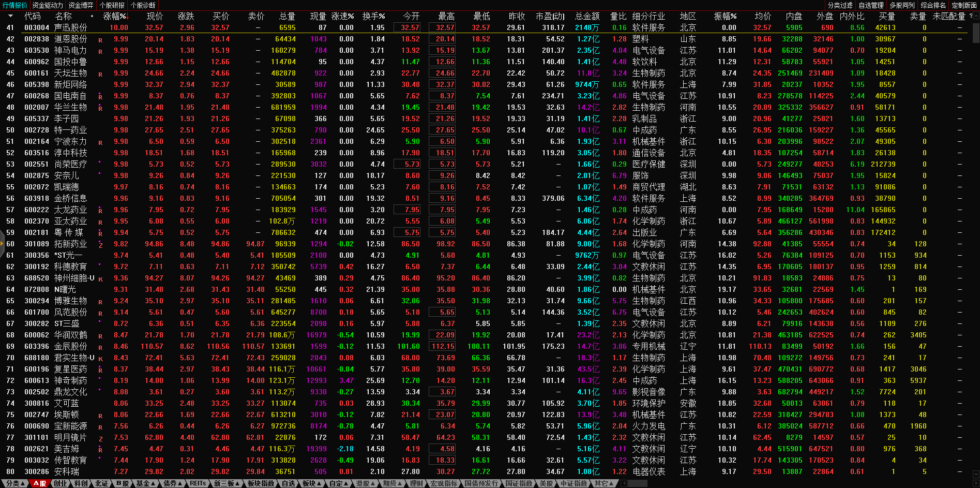
Task: Open 自选管理 in the top right
Action: tap(871, 5)
